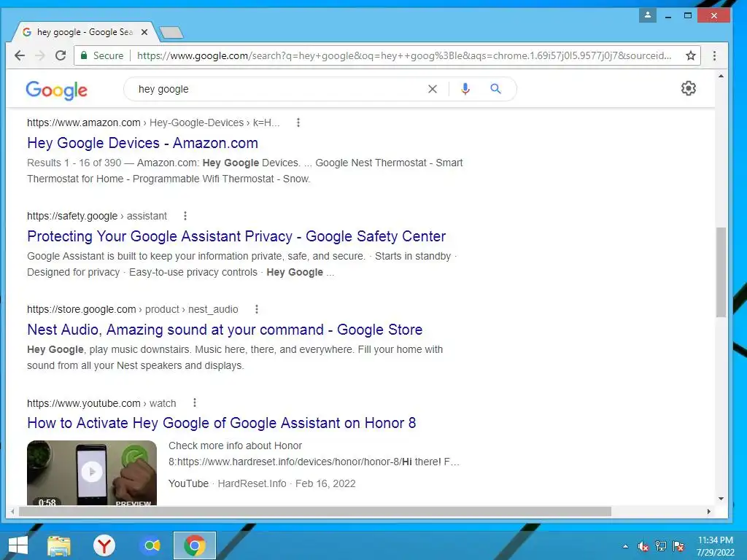Open more options for the YouTube result
Screen dimensions: 747x560
point(194,402)
